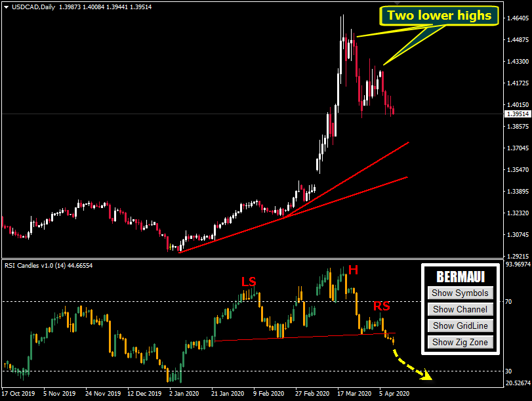Click the 2 Jan 2020 date label

point(184,394)
